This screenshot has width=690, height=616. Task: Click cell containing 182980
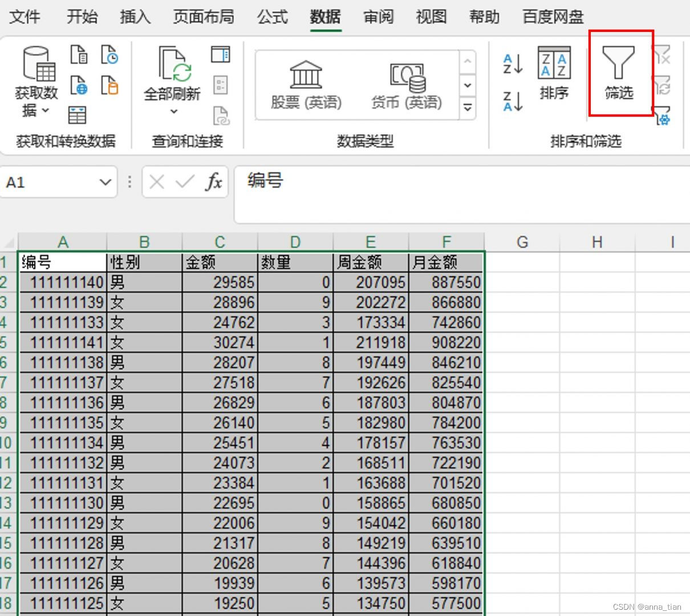pos(371,423)
